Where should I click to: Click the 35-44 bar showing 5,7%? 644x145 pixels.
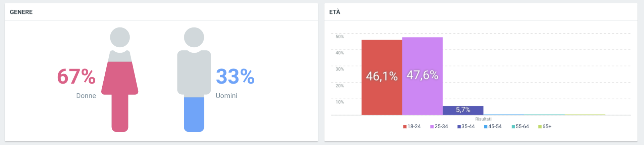tap(463, 110)
